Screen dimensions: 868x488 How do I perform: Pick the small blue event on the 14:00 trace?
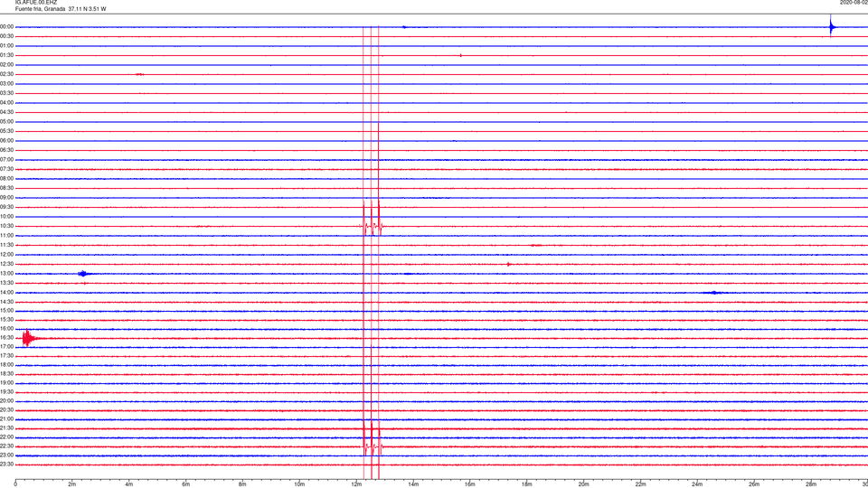click(714, 292)
